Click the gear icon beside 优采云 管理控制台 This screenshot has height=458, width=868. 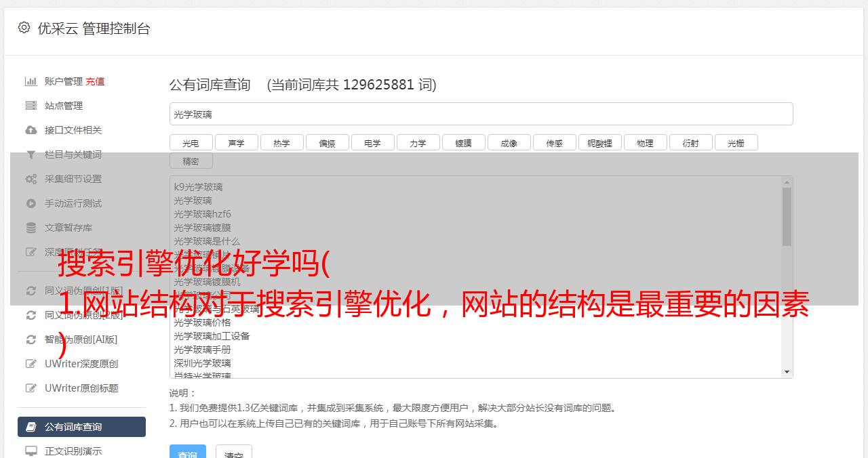(24, 28)
